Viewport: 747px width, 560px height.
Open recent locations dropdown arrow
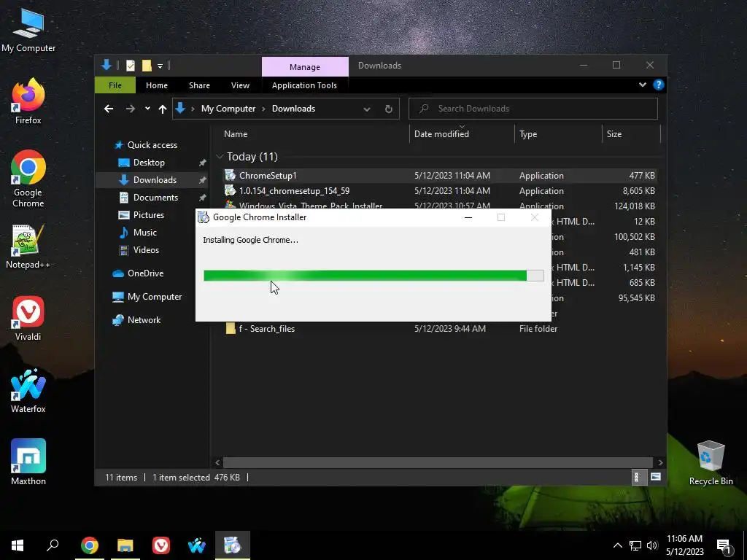click(147, 109)
